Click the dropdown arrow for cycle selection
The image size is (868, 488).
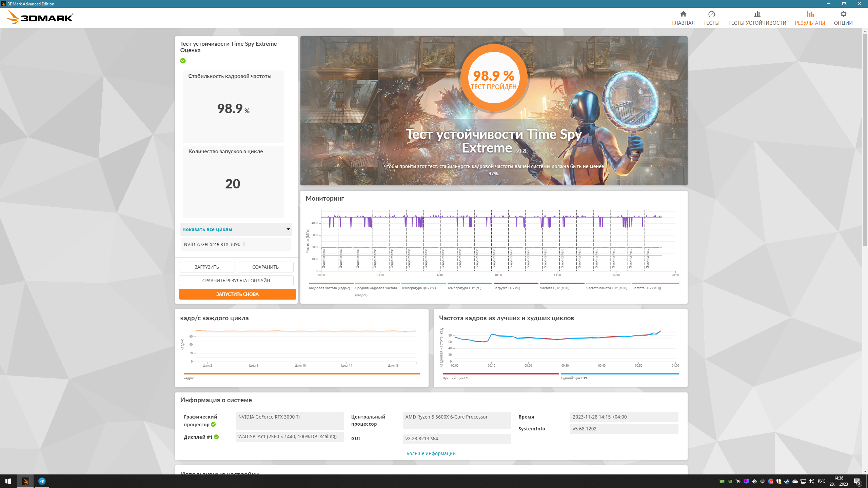tap(288, 229)
